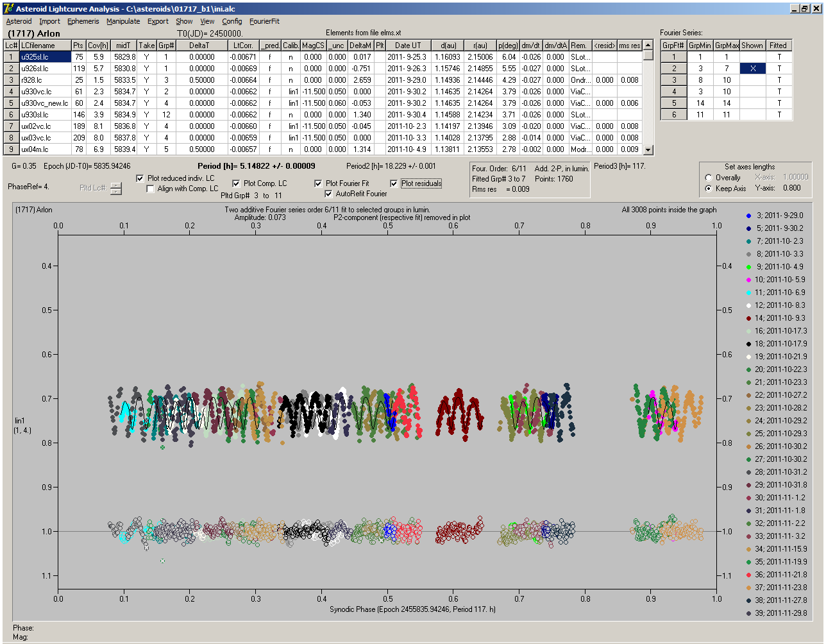This screenshot has width=826, height=644.
Task: Select file u930vc.lc row
Action: 45,92
